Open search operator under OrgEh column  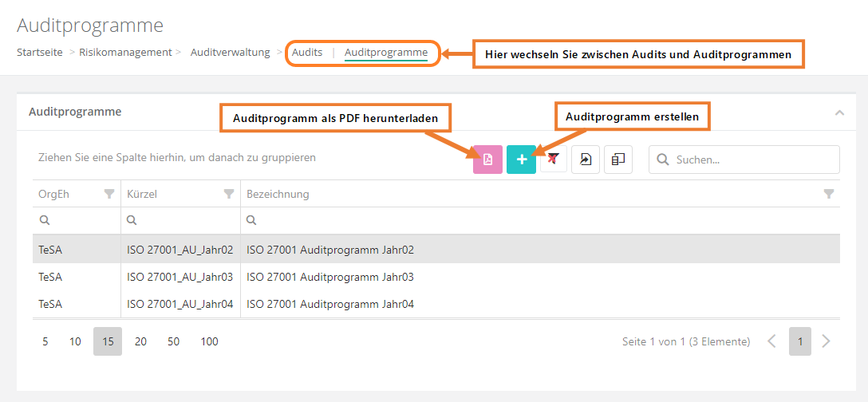tap(44, 221)
